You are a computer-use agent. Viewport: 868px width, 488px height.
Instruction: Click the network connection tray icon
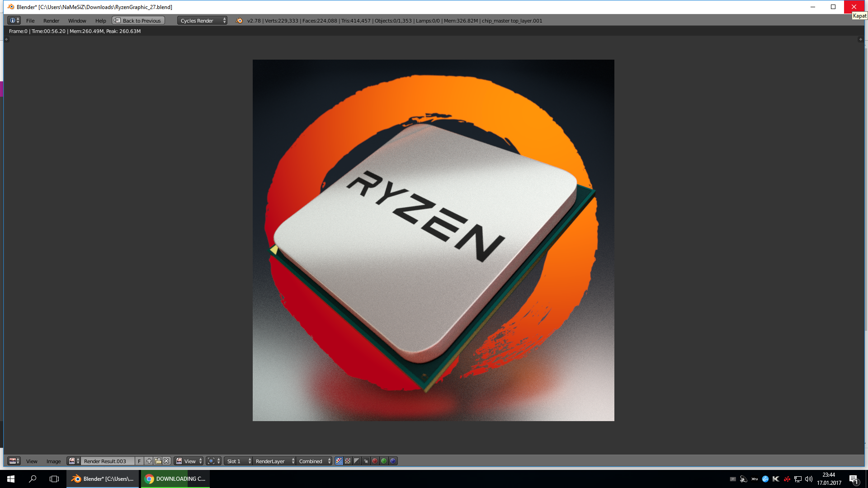(798, 479)
